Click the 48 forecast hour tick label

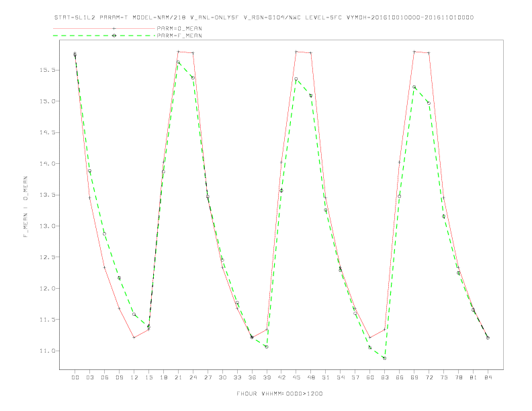pos(311,377)
